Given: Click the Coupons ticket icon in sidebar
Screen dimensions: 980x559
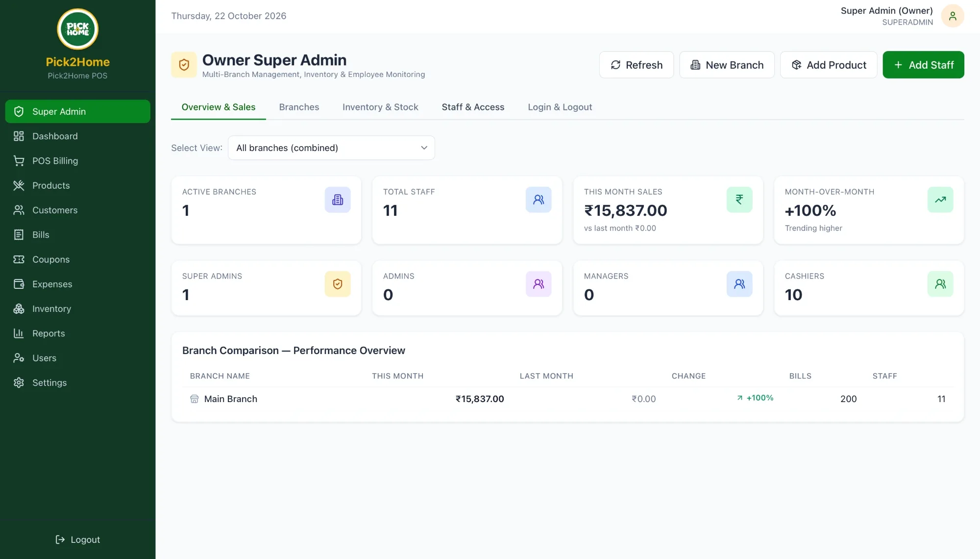Looking at the screenshot, I should coord(19,259).
